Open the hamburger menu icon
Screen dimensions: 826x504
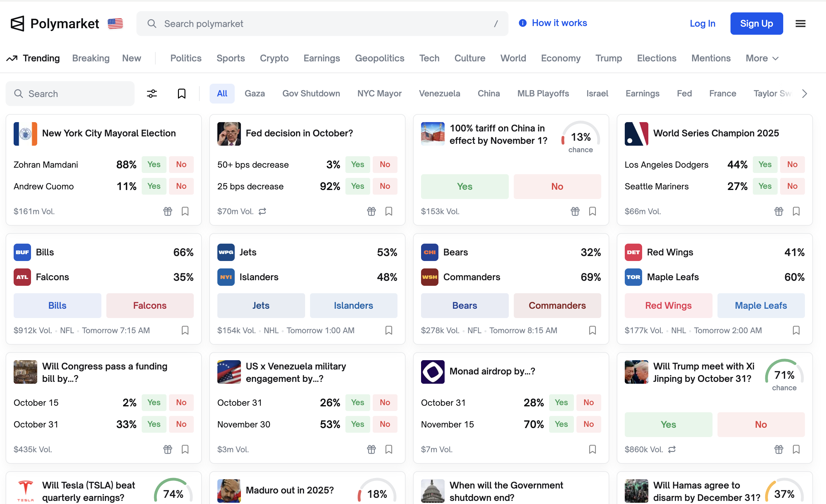(800, 24)
